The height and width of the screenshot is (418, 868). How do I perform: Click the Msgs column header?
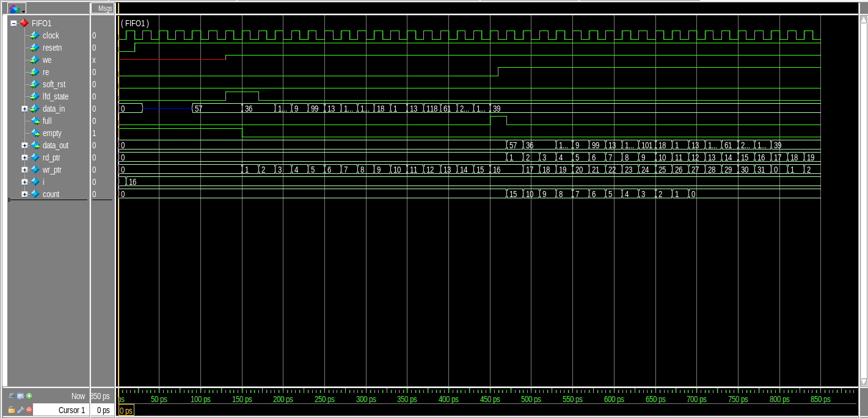pos(103,8)
